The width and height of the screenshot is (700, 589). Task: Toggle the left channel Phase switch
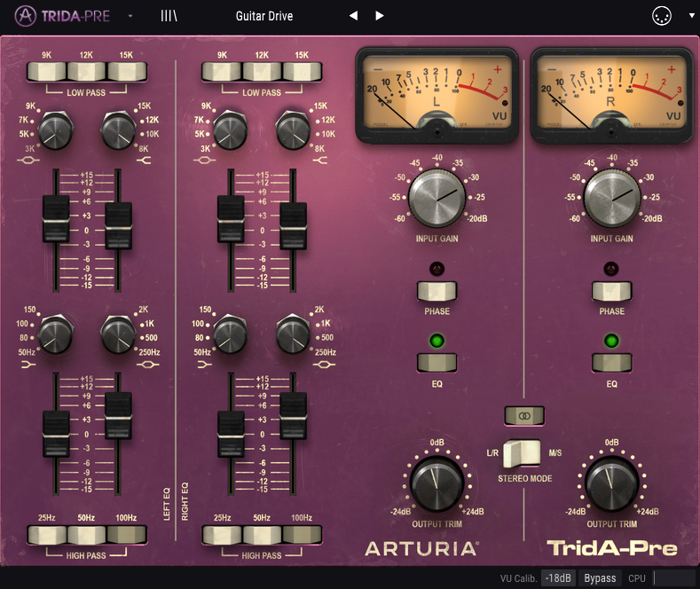tap(437, 291)
